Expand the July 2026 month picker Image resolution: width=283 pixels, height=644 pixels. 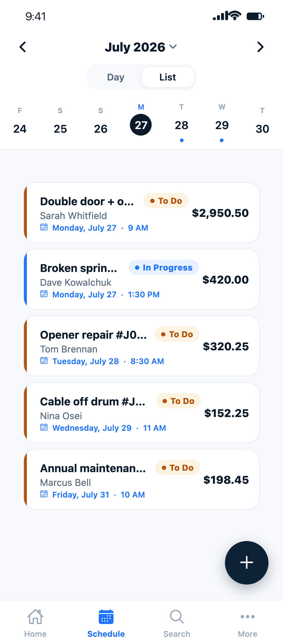141,47
